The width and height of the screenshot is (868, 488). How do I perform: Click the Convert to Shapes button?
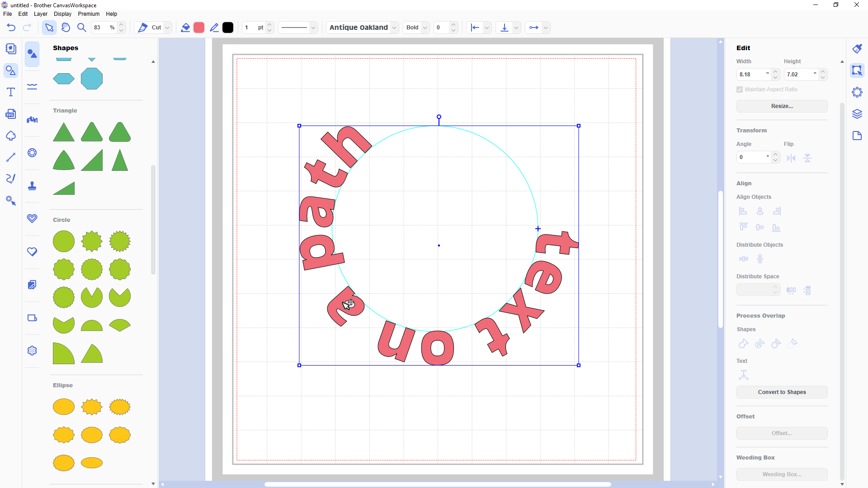click(782, 392)
